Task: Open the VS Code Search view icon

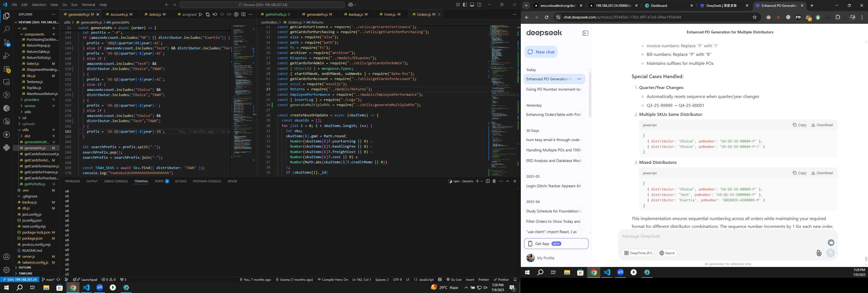Action: (x=7, y=29)
